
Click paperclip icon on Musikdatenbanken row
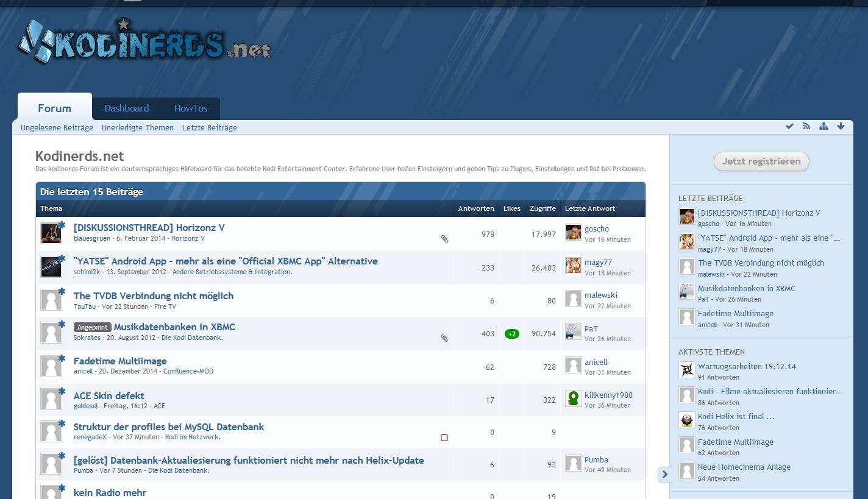(x=444, y=338)
